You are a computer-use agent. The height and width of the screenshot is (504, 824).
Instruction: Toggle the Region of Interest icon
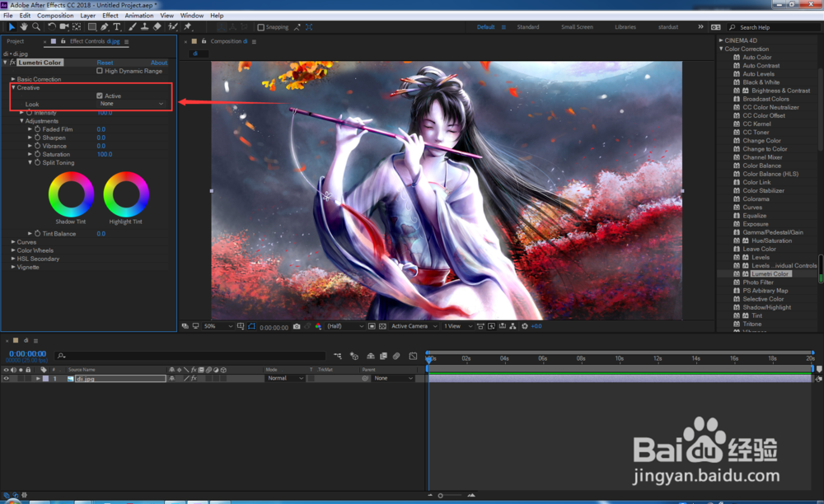(x=372, y=327)
